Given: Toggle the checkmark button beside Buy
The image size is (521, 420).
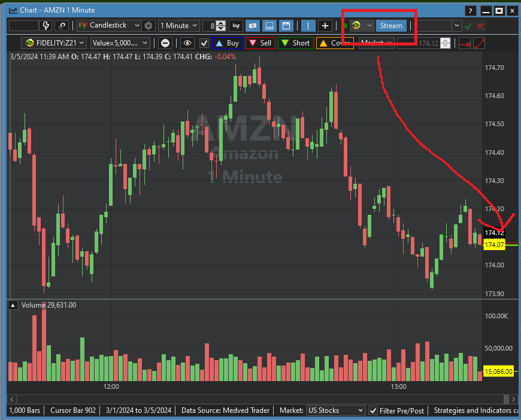Looking at the screenshot, I should point(204,43).
